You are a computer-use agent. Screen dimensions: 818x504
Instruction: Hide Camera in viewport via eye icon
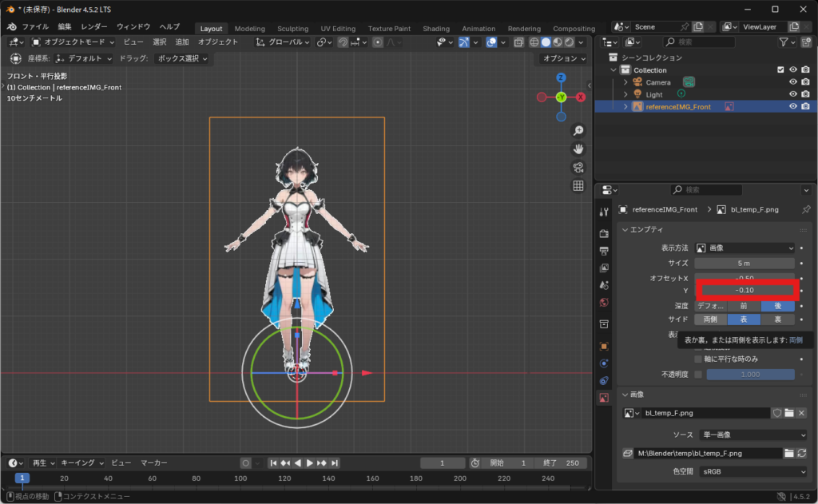[793, 82]
